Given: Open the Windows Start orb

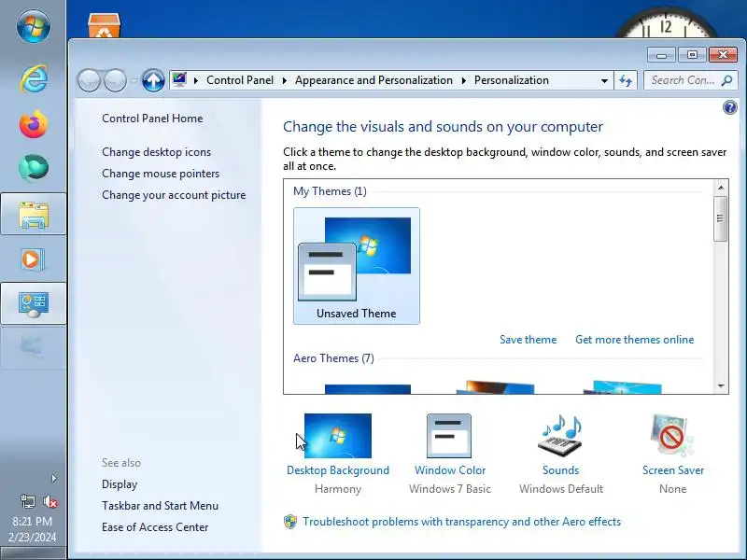Looking at the screenshot, I should click(33, 26).
